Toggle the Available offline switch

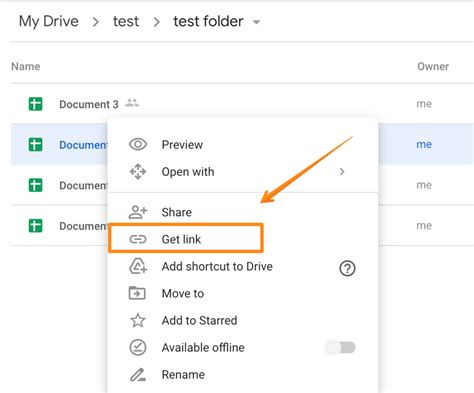tap(340, 347)
